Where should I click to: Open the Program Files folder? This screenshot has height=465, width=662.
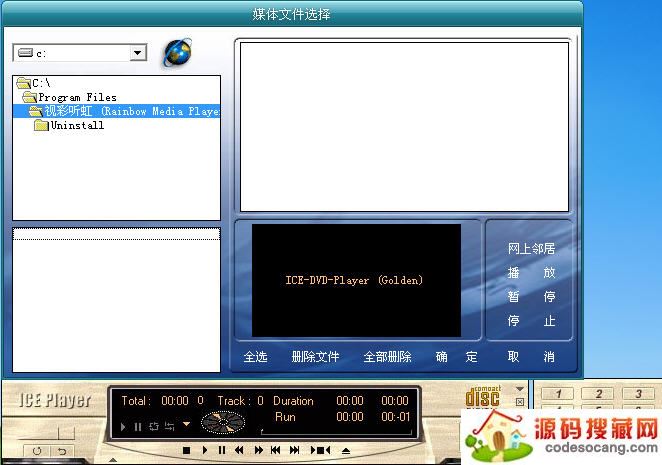70,97
